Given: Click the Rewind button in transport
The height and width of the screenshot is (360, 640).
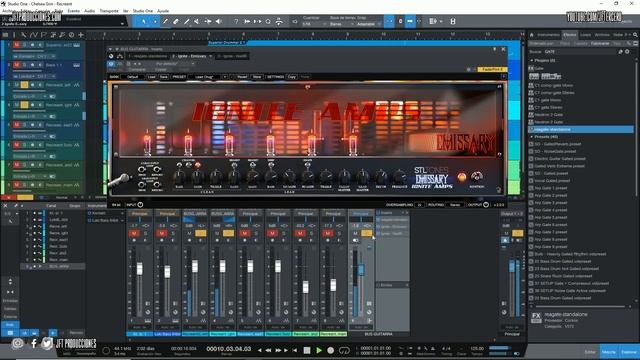Looking at the screenshot, I should point(268,350).
